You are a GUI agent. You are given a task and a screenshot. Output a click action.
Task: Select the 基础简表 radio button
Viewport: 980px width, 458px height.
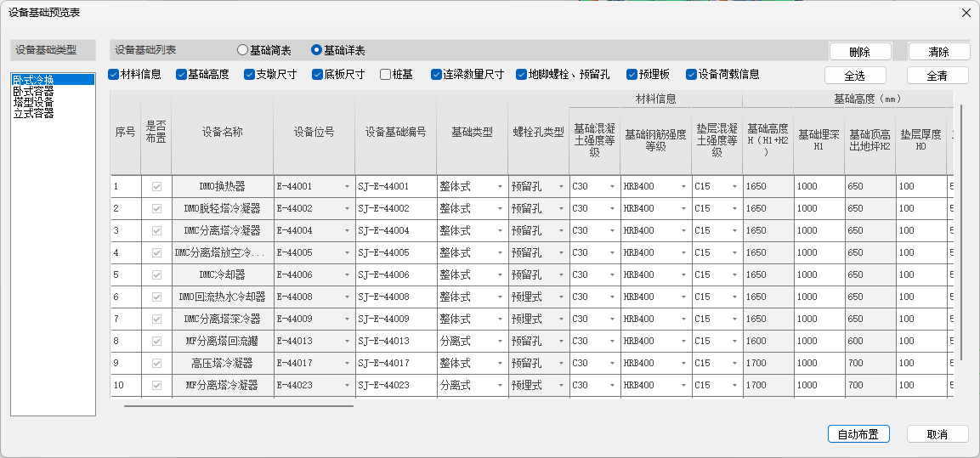pos(243,50)
